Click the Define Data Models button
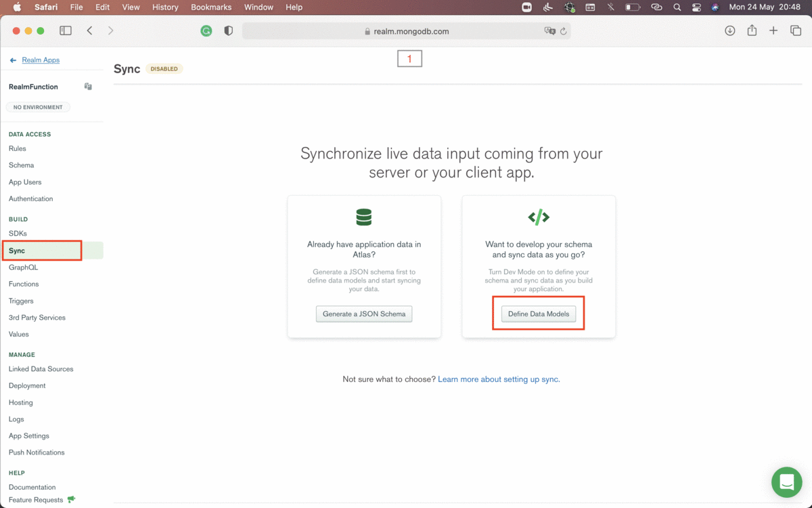812x508 pixels. point(539,314)
